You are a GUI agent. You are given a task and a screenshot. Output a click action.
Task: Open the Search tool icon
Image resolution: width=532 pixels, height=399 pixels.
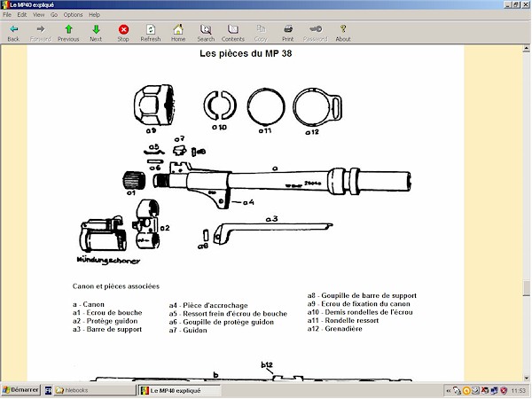coord(206,29)
